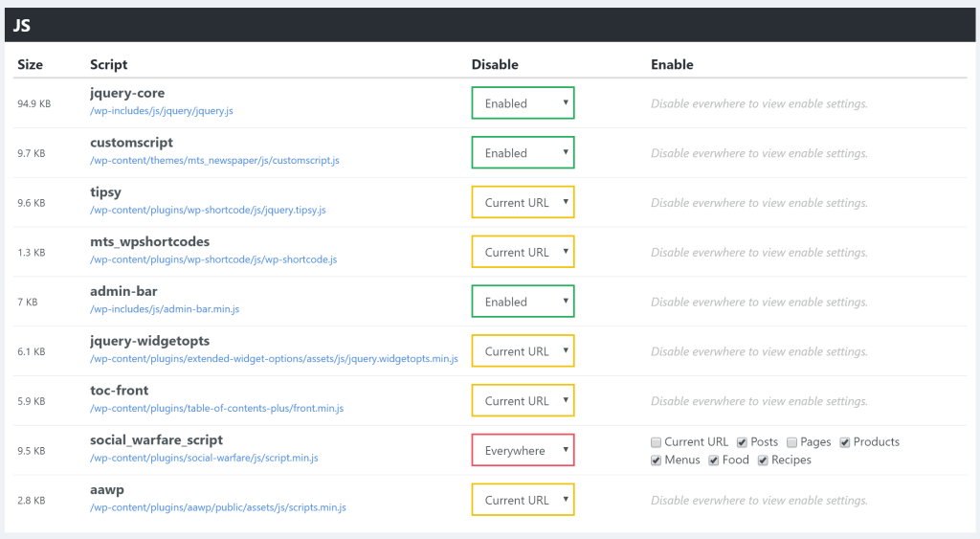Open social_warfare_script Everywhere dropdown
The width and height of the screenshot is (980, 539).
[x=523, y=450]
